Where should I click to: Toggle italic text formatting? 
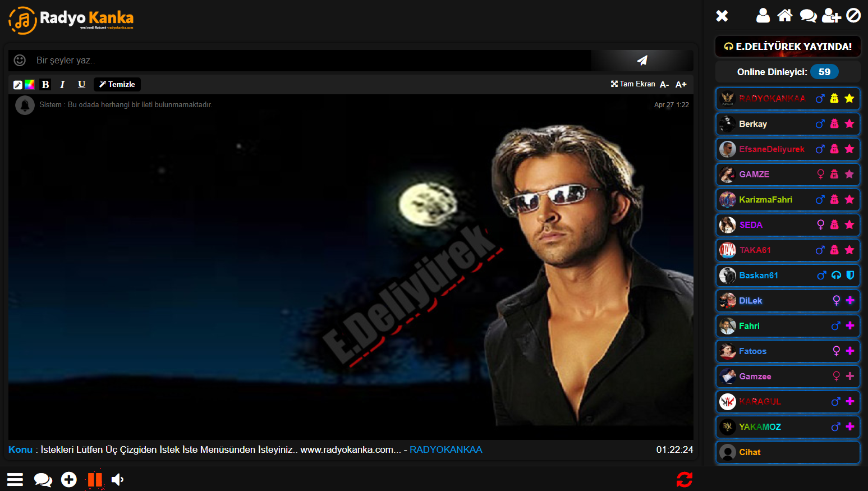click(x=62, y=85)
